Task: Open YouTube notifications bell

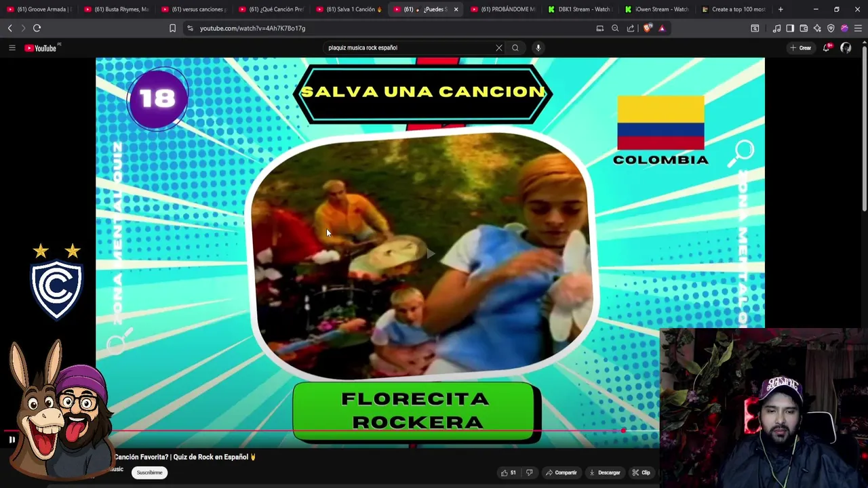Action: [827, 47]
